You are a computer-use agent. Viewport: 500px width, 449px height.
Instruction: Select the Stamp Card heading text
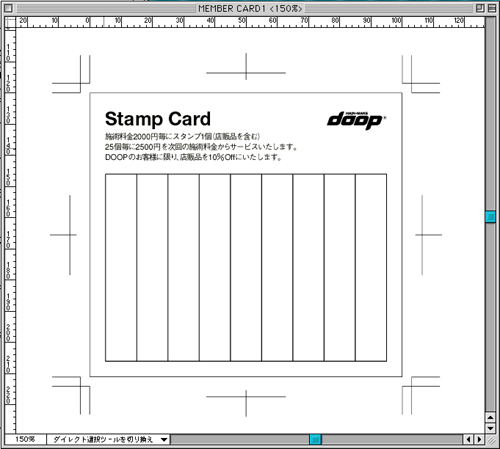158,119
